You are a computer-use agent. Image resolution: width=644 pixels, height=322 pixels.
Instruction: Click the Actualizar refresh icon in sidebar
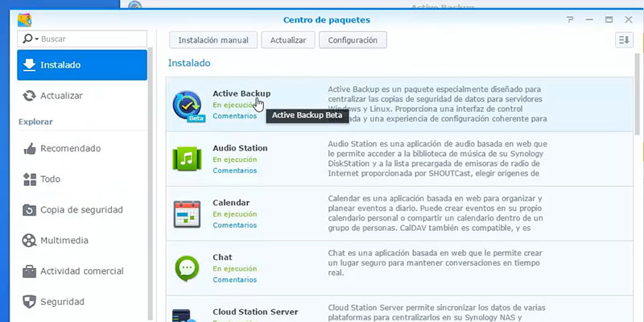(x=29, y=96)
